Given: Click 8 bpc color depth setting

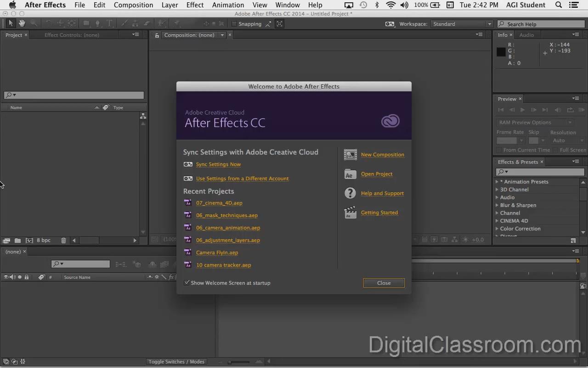Looking at the screenshot, I should pos(44,240).
